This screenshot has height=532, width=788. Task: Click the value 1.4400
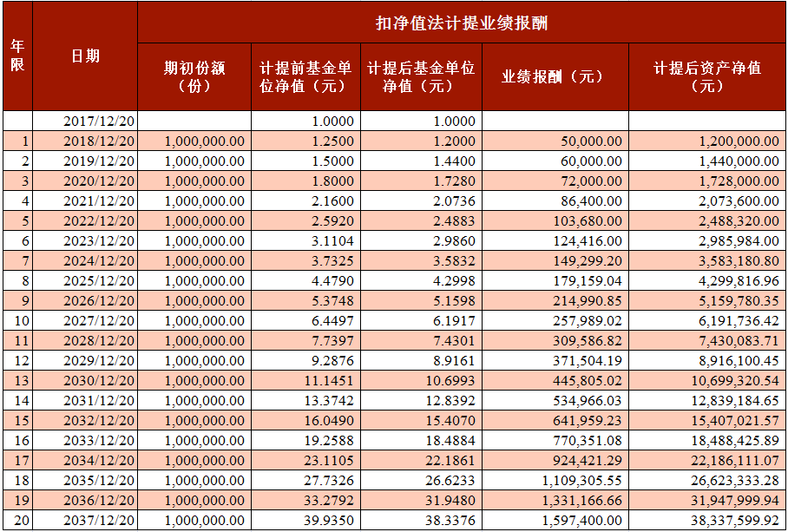point(421,161)
